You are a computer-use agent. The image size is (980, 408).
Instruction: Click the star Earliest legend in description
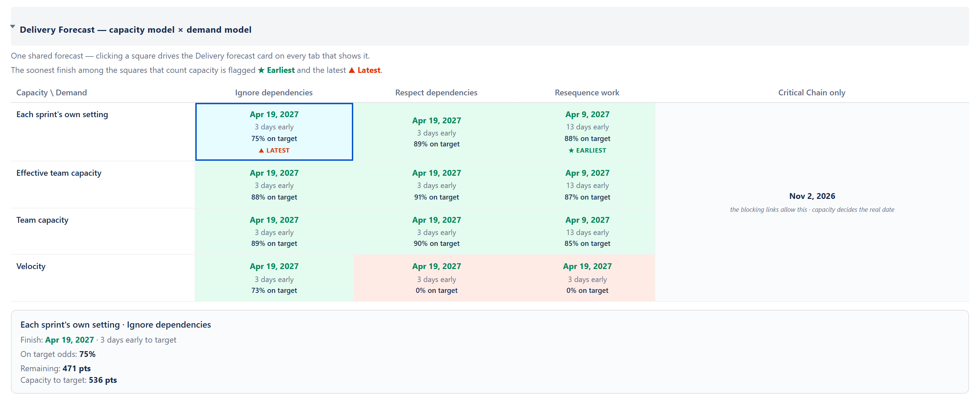pyautogui.click(x=276, y=70)
